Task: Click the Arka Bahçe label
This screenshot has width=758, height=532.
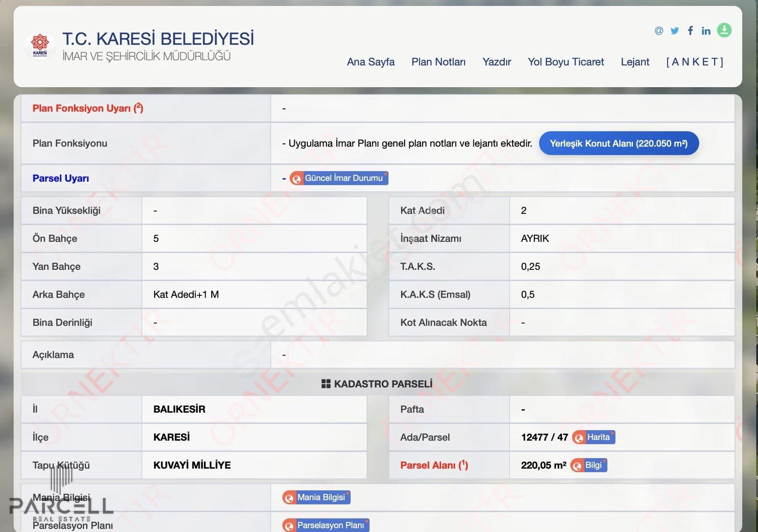Action: coord(58,294)
